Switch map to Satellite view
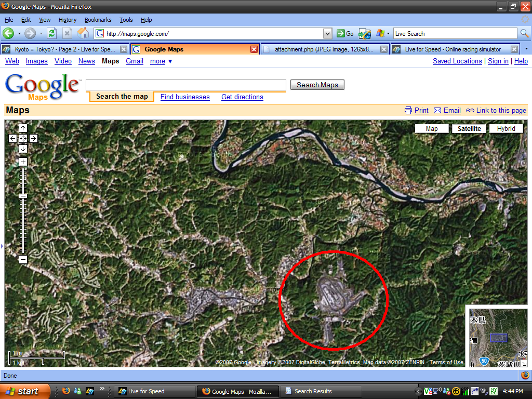 (x=469, y=129)
